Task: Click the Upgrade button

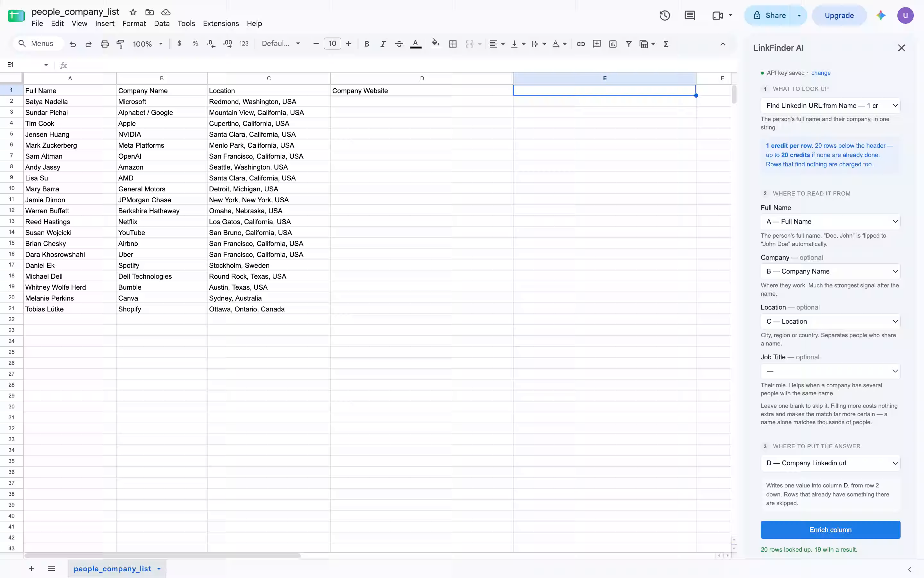Action: pos(839,16)
